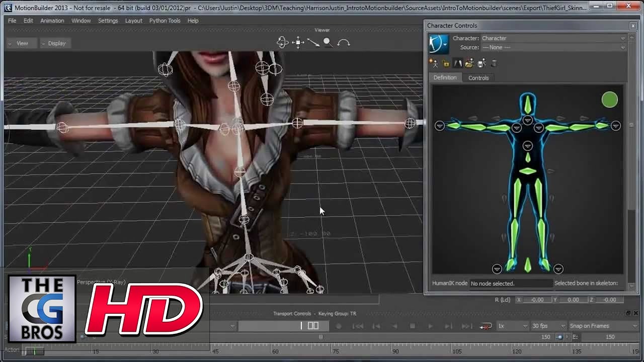Expand left shoulder arrow next to neck
The image size is (644, 362).
(538, 128)
